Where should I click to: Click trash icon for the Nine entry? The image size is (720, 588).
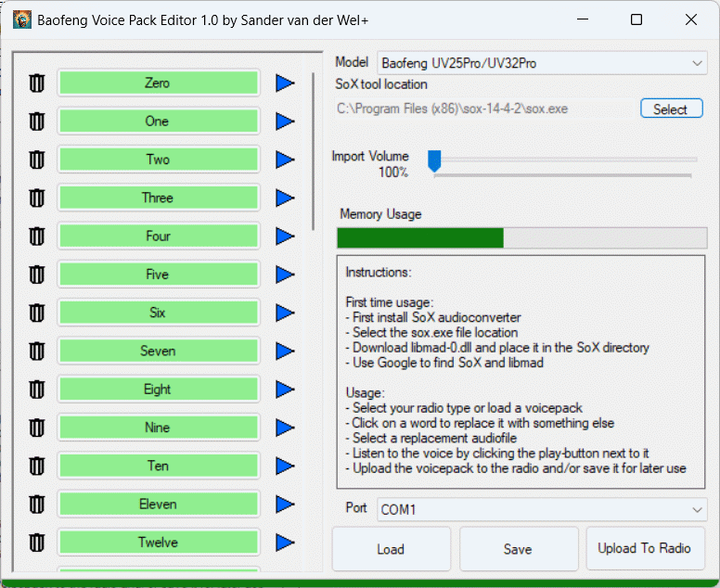click(37, 428)
